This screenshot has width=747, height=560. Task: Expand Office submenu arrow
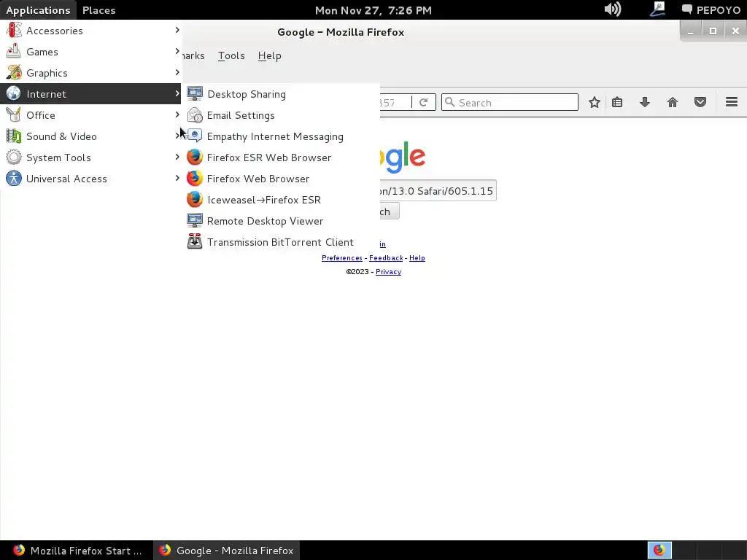tap(177, 114)
